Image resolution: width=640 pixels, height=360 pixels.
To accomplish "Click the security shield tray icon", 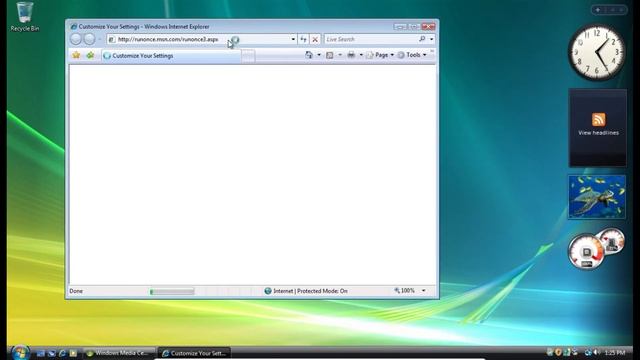I will [x=558, y=352].
